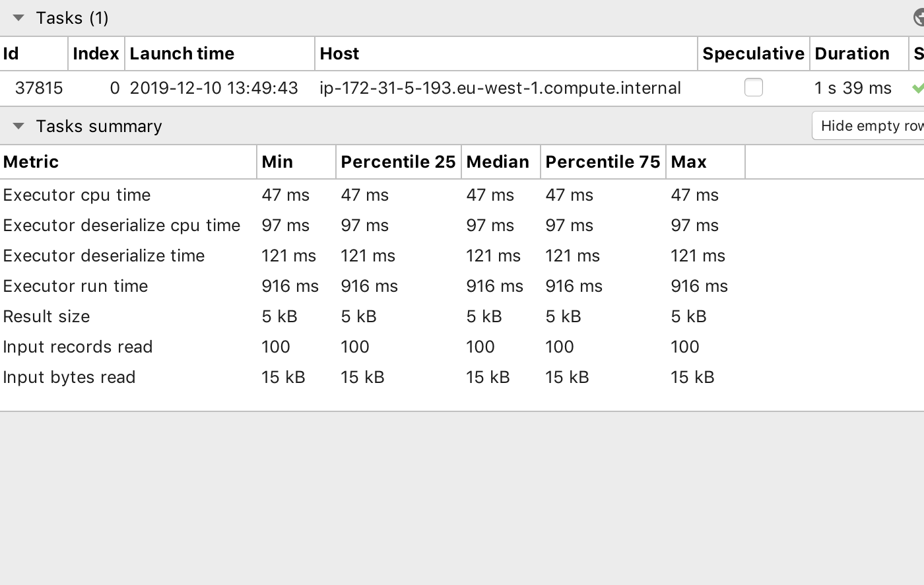
Task: Click the Hide empty rows button
Action: 868,125
